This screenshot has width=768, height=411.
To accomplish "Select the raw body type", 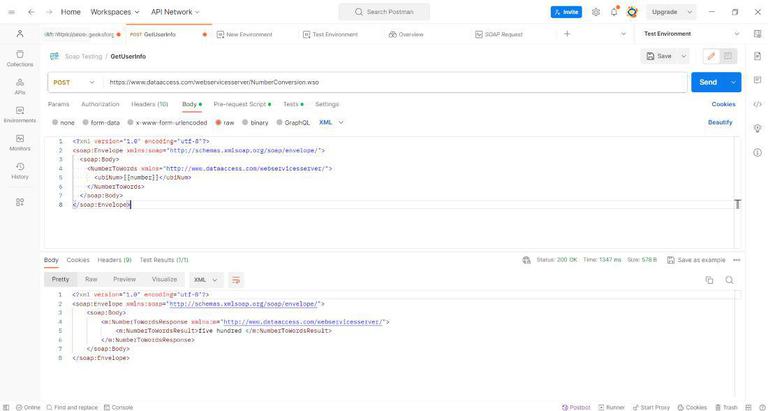I will pyautogui.click(x=225, y=122).
